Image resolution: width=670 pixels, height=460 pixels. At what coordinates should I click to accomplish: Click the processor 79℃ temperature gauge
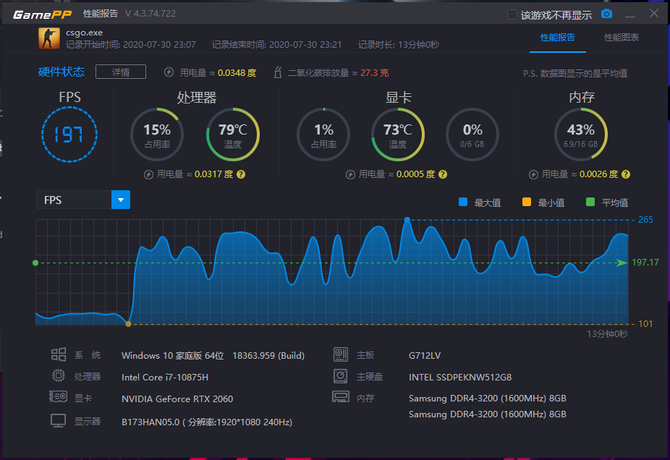[x=233, y=135]
